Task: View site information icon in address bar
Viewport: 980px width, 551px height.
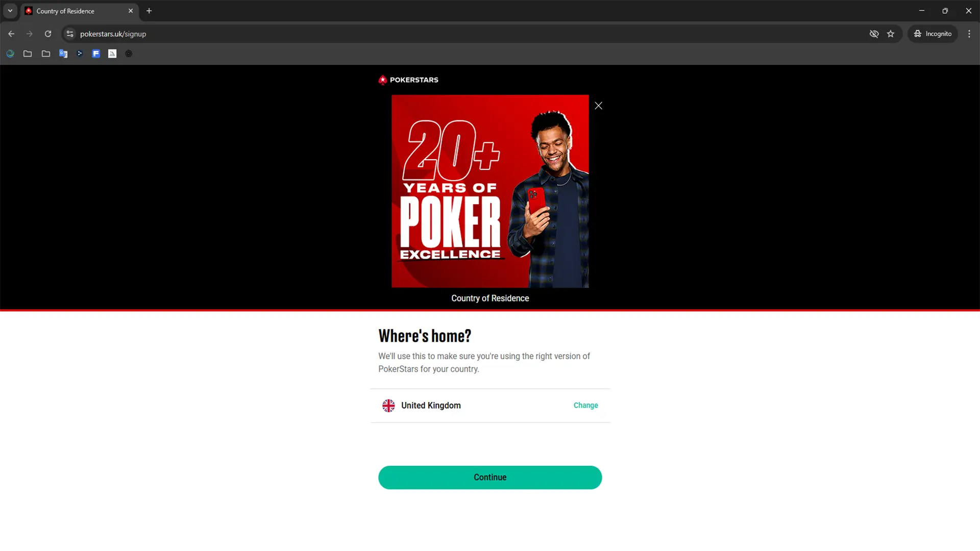Action: [x=70, y=34]
